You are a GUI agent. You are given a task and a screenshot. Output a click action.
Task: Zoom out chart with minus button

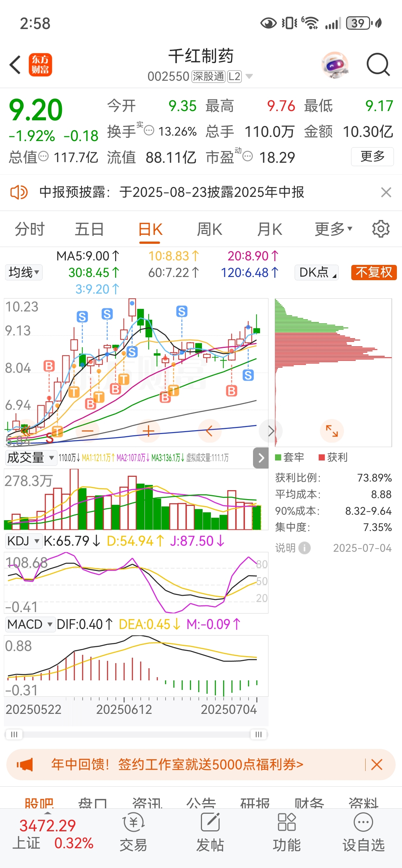88,430
